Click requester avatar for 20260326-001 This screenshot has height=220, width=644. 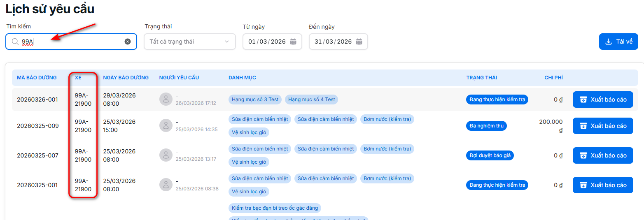pos(166,99)
